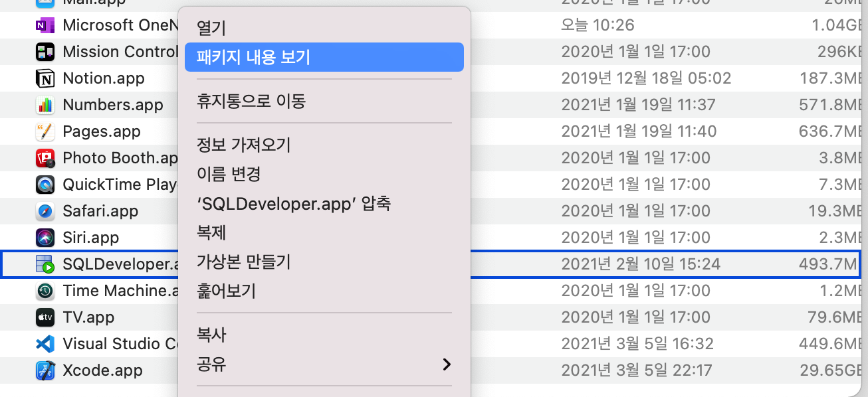Click the Safari compass icon
Image resolution: width=868 pixels, height=397 pixels.
45,211
